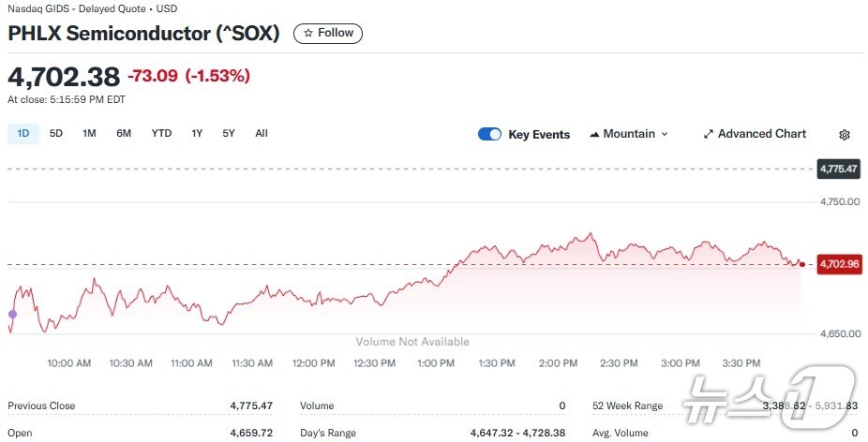
Task: Follow the PHLX Semiconductor index
Action: click(328, 33)
